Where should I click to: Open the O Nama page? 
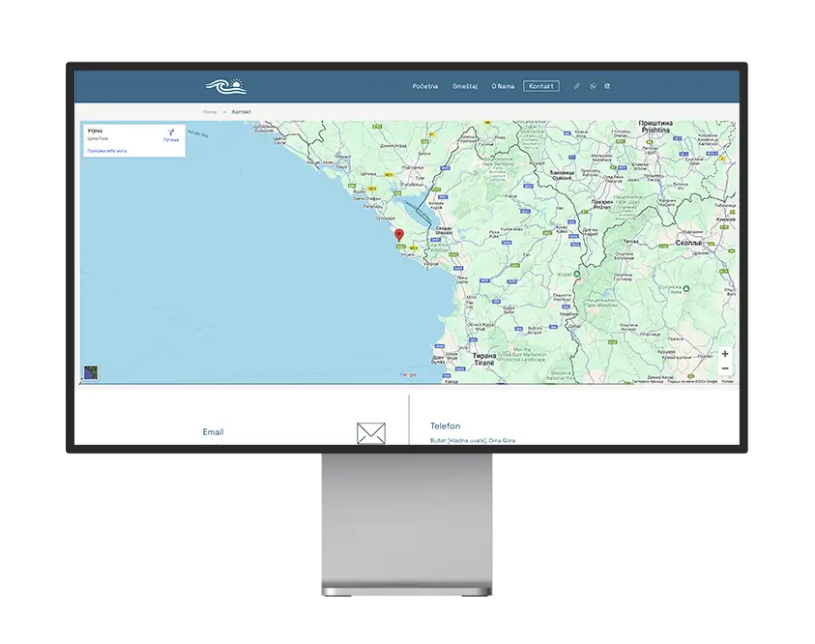tap(503, 86)
